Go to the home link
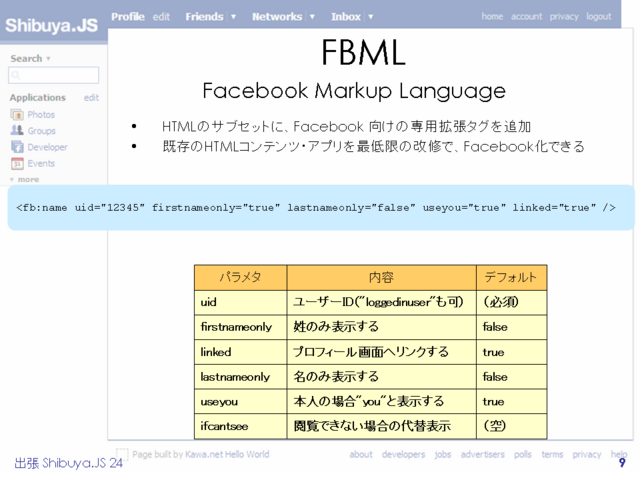640x480 pixels. click(x=492, y=16)
